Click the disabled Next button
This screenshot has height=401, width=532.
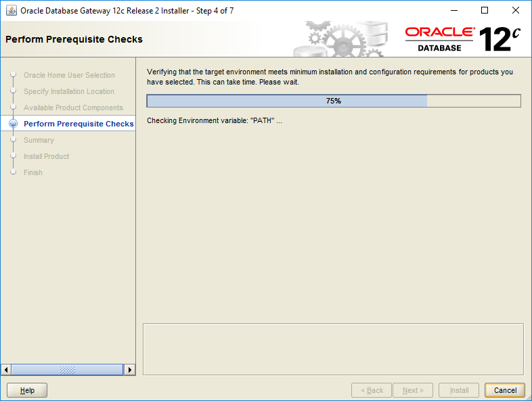tap(413, 390)
